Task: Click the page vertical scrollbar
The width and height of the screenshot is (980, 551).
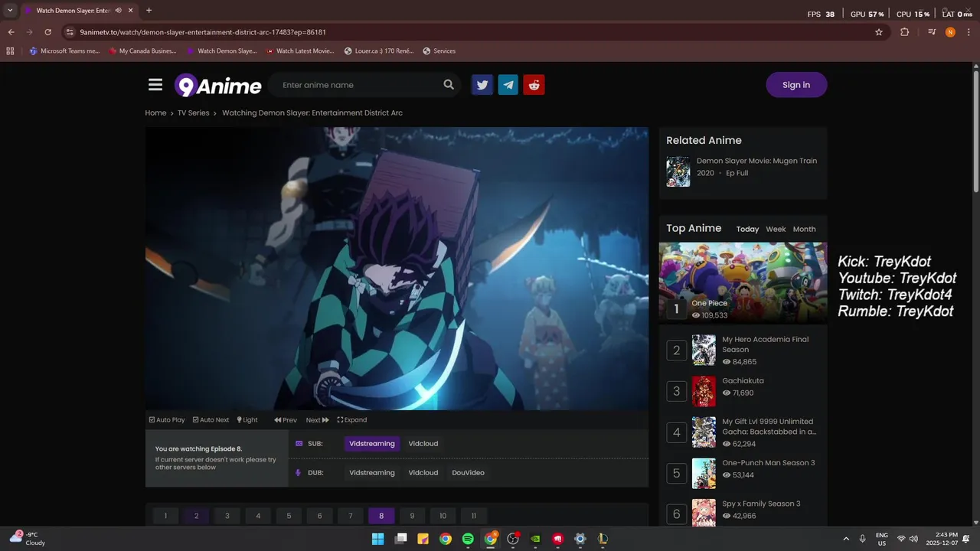Action: [975, 130]
